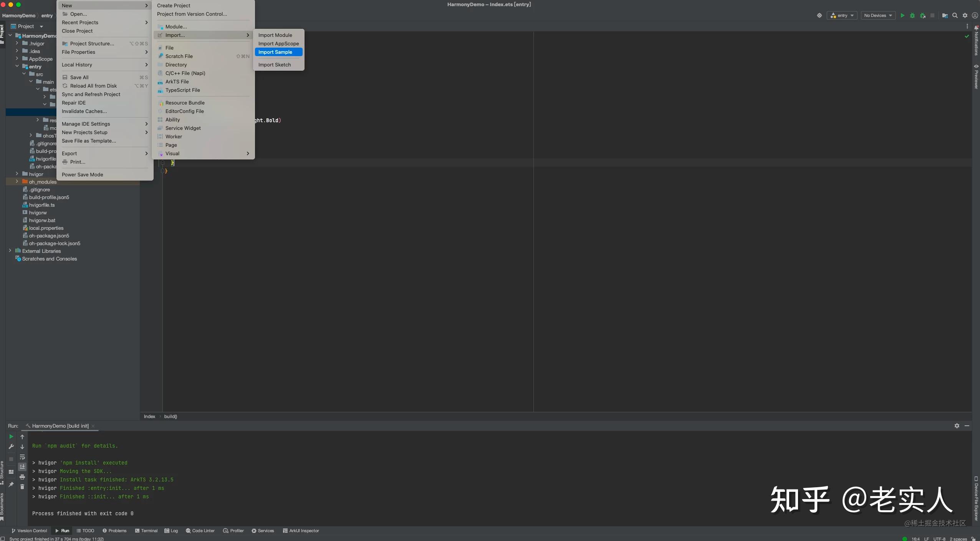Toggle pin tab in Run panel
Image resolution: width=980 pixels, height=541 pixels.
pos(11,485)
